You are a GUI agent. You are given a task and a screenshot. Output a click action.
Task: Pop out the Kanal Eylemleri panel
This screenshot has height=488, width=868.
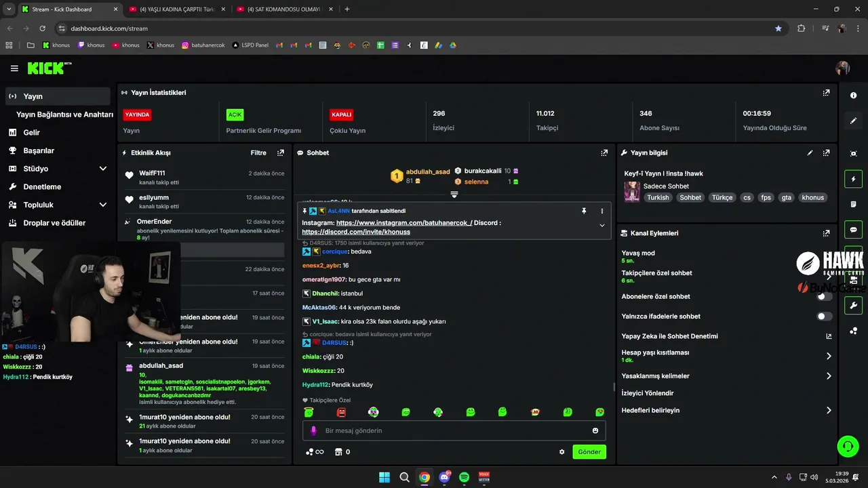(826, 233)
